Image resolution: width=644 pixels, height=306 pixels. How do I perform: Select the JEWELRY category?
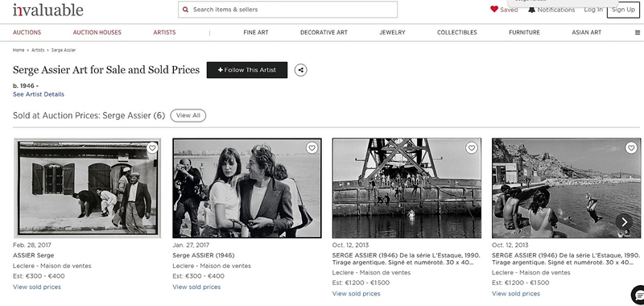(392, 32)
